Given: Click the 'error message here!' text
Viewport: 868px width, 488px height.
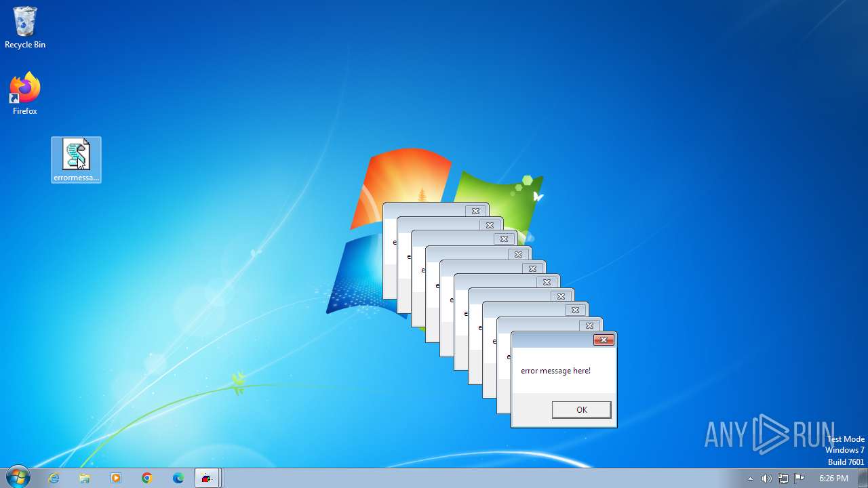Looking at the screenshot, I should 555,371.
